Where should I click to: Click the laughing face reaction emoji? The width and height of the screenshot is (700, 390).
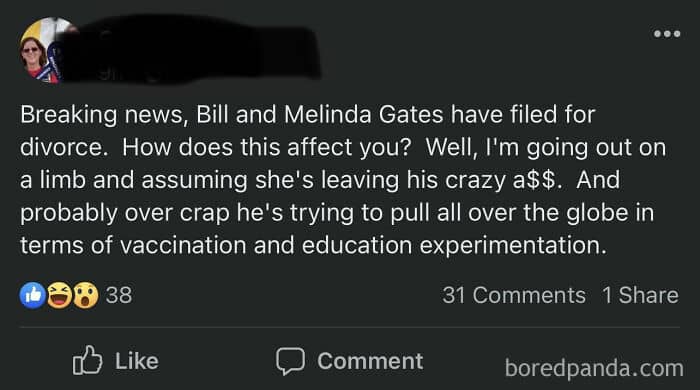tap(59, 295)
